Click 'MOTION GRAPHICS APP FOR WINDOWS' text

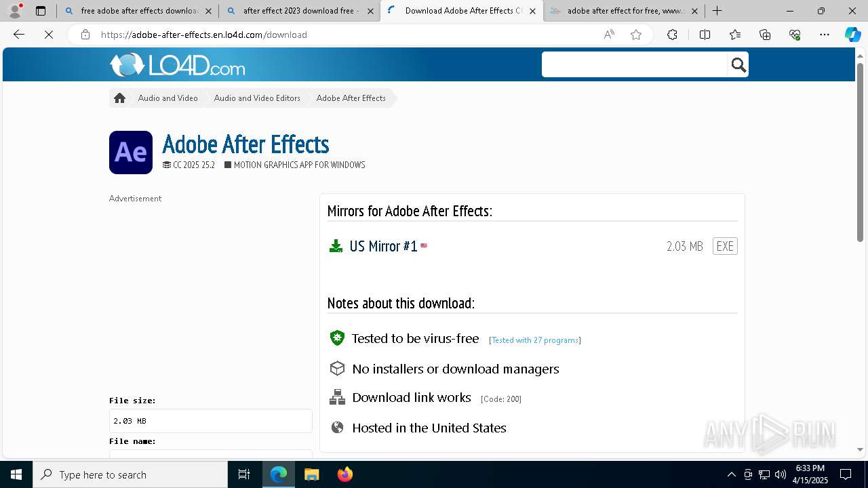[299, 165]
